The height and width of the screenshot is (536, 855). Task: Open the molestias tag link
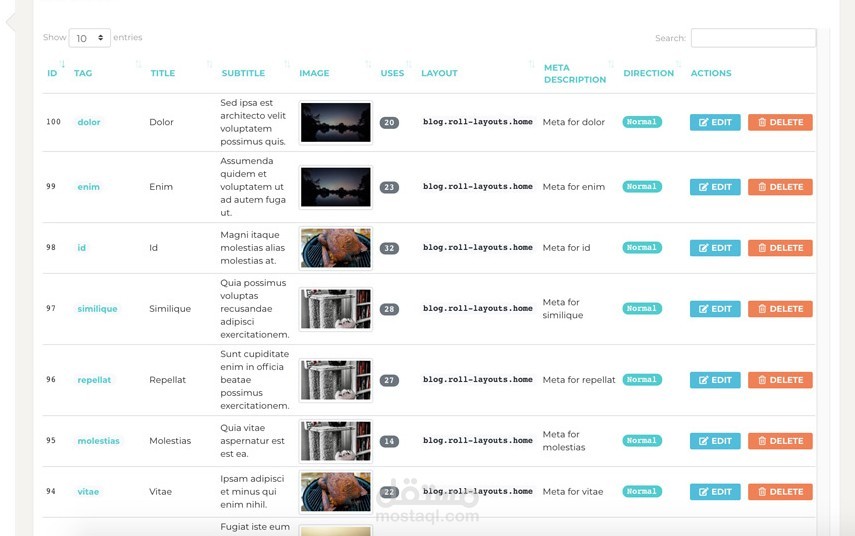[x=98, y=441]
